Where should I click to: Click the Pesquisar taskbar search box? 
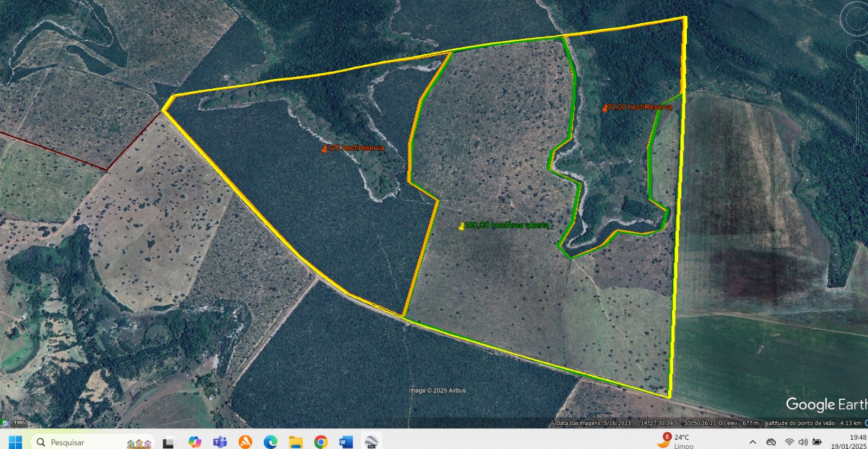(93, 442)
